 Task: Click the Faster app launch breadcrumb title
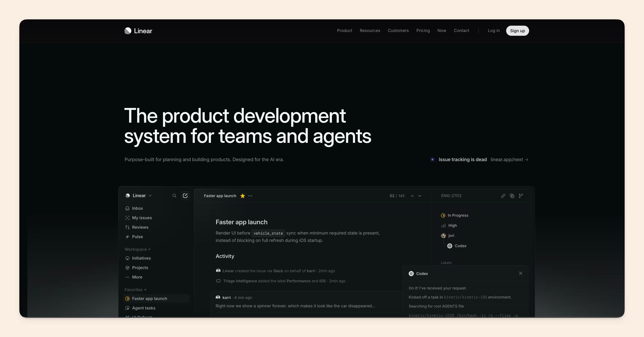(x=220, y=196)
